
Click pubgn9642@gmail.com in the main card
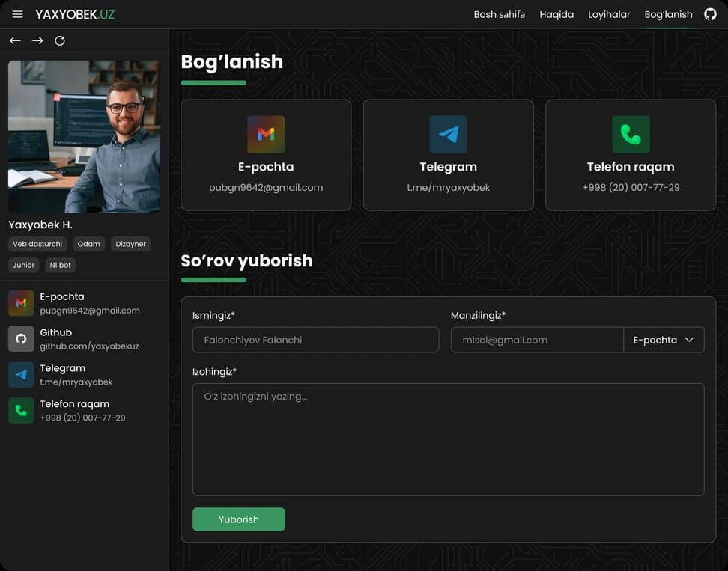pos(266,187)
